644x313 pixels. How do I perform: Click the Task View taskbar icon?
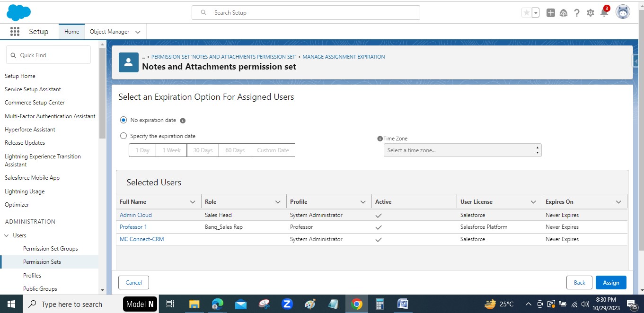[171, 304]
